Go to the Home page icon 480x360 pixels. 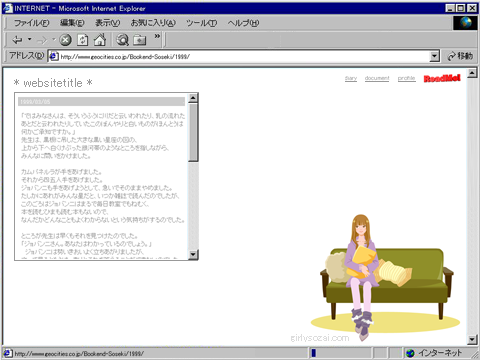(100, 40)
